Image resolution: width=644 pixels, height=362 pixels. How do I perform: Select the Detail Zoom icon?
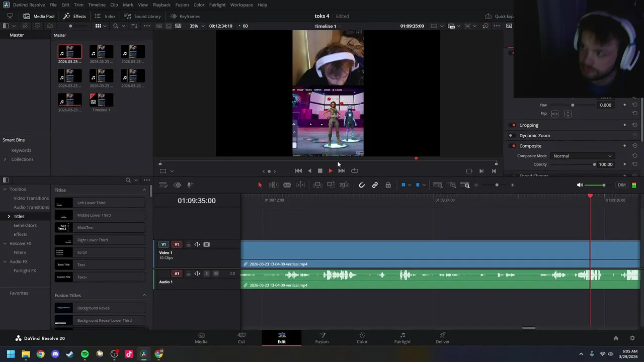(x=452, y=185)
